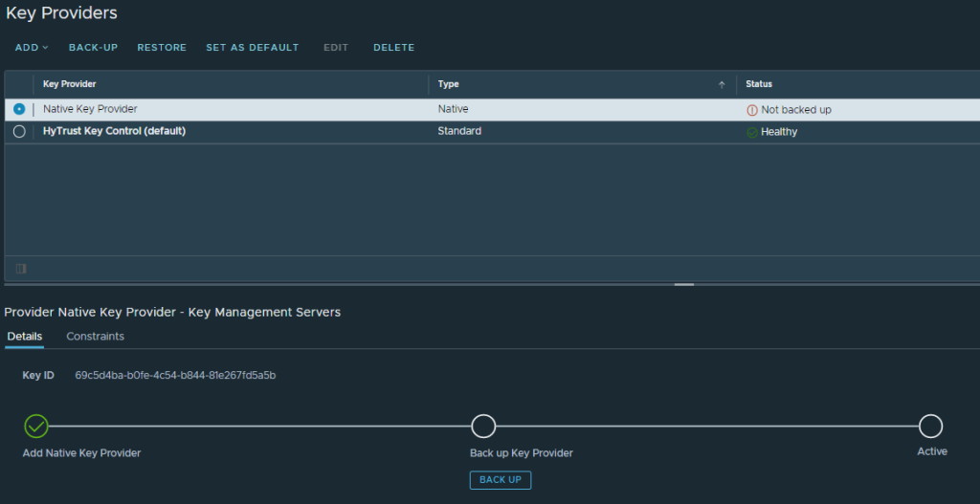Click the BACK UP button under the progress steps
Image resolution: width=980 pixels, height=504 pixels.
click(x=500, y=479)
